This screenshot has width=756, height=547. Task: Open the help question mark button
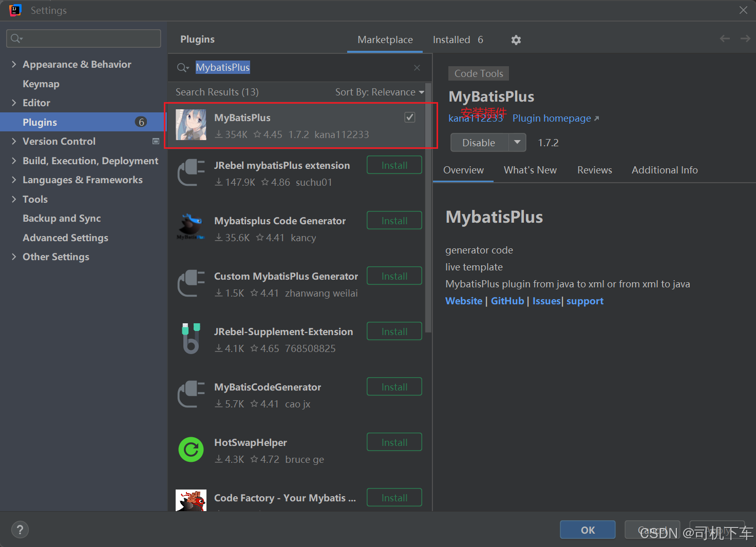click(x=20, y=530)
